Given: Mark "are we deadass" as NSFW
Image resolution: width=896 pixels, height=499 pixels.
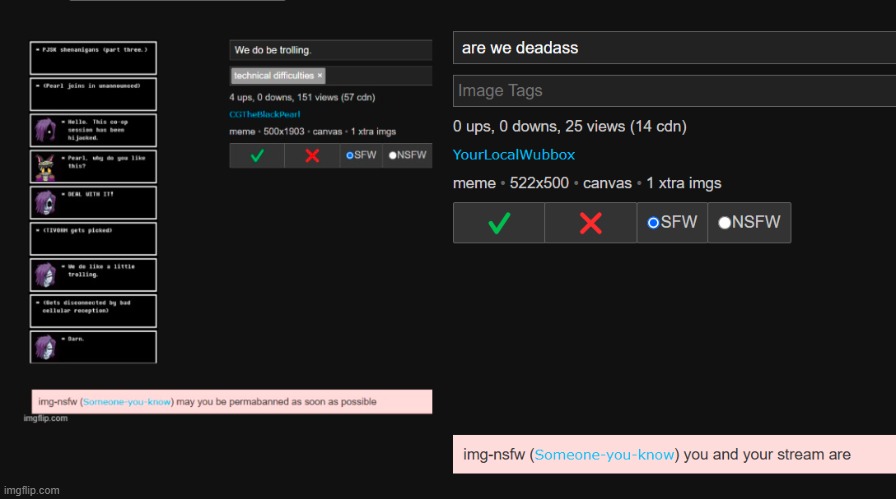Looking at the screenshot, I should 724,223.
